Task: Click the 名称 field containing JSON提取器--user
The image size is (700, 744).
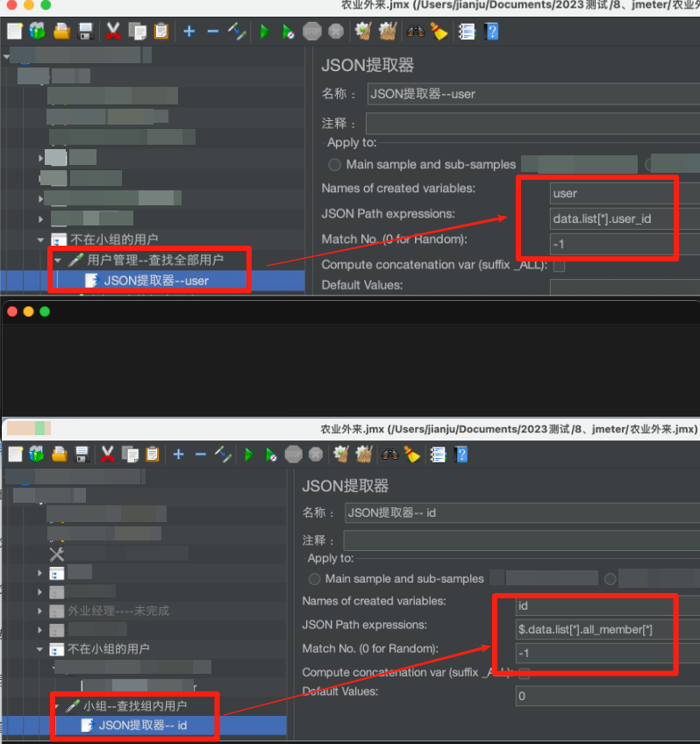Action: [x=533, y=94]
